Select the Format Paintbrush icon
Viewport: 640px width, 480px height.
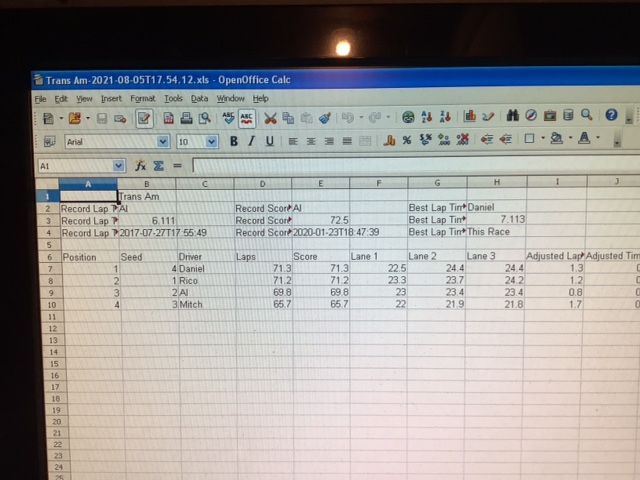click(325, 118)
